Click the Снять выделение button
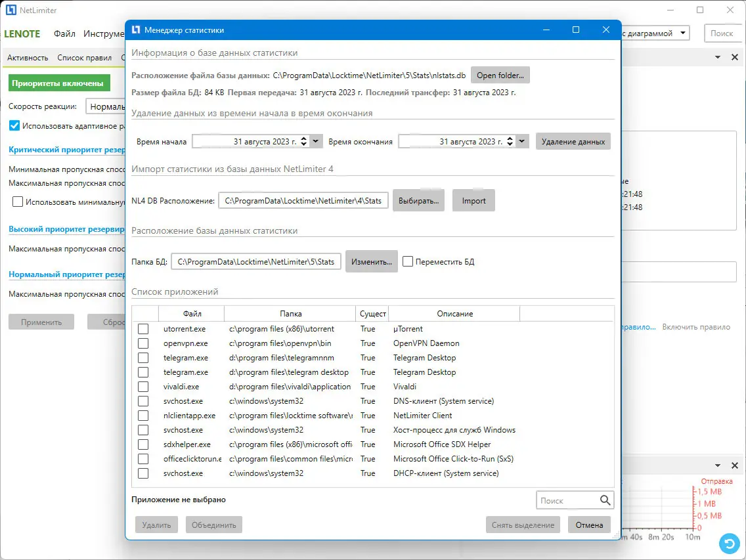746x560 pixels. pos(523,525)
